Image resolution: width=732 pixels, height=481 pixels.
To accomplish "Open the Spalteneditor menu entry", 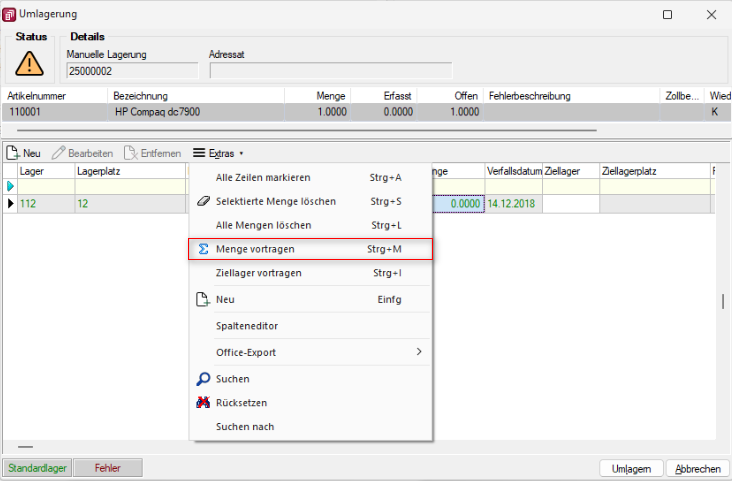I will coord(246,326).
